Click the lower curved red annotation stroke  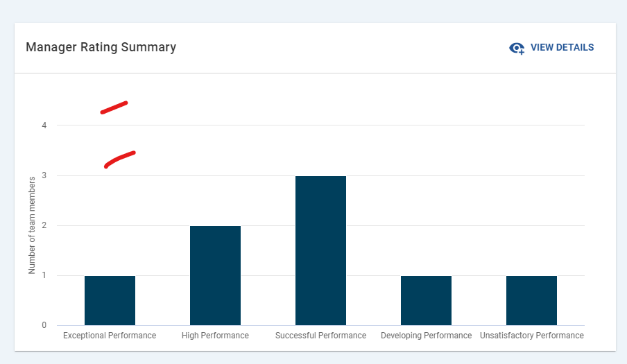tap(119, 158)
